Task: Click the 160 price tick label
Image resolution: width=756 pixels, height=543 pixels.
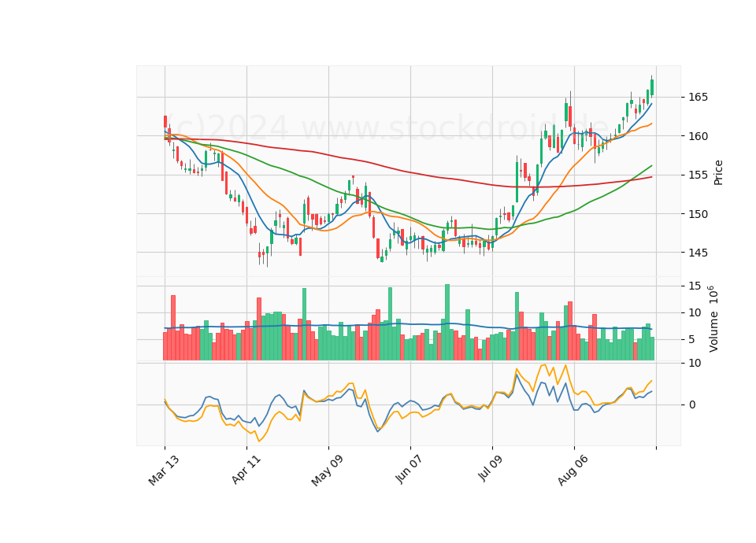Action: (x=699, y=136)
